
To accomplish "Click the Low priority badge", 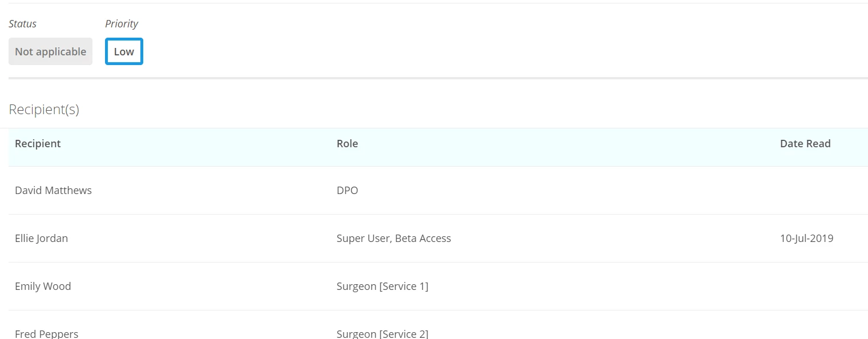I will point(124,51).
